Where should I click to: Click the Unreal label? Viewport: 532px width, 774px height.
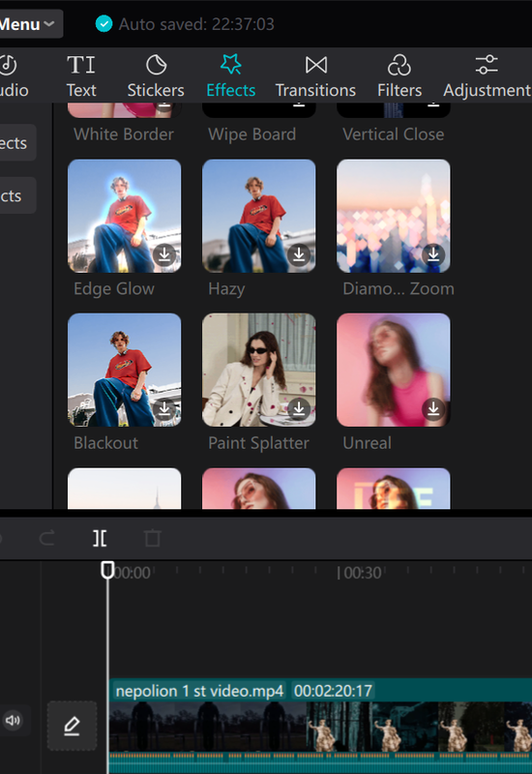(x=368, y=443)
